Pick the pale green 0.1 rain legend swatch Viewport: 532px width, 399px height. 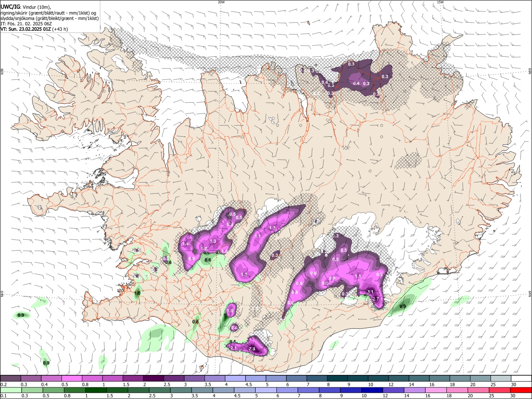[x=10, y=390]
